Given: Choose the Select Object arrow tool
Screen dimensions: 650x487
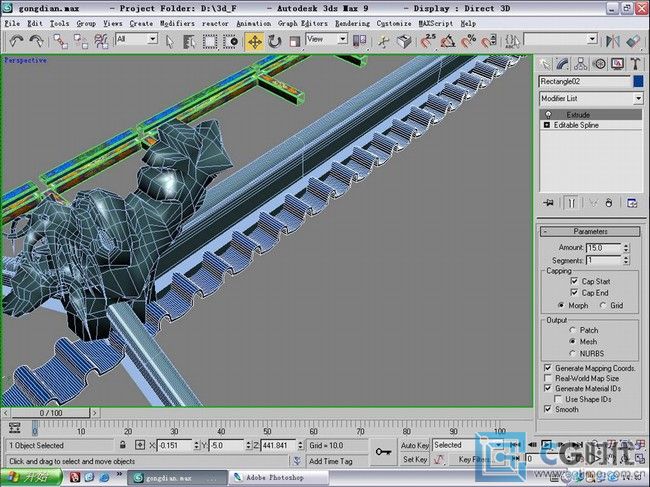Looking at the screenshot, I should point(170,41).
